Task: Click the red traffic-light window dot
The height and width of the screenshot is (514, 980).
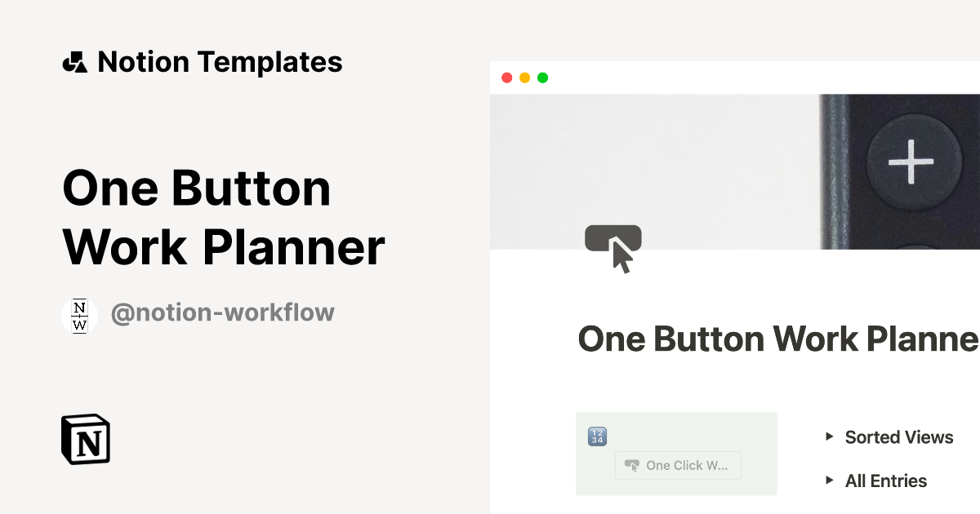Action: [x=507, y=78]
